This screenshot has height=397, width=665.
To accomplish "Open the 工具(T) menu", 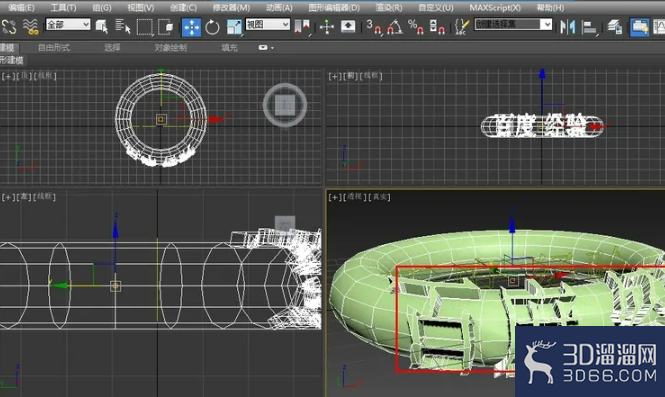I will (x=63, y=8).
